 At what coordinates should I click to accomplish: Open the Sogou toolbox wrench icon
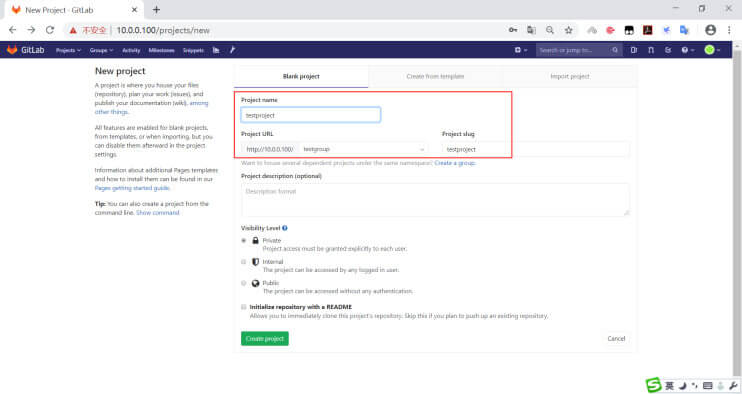pos(733,385)
